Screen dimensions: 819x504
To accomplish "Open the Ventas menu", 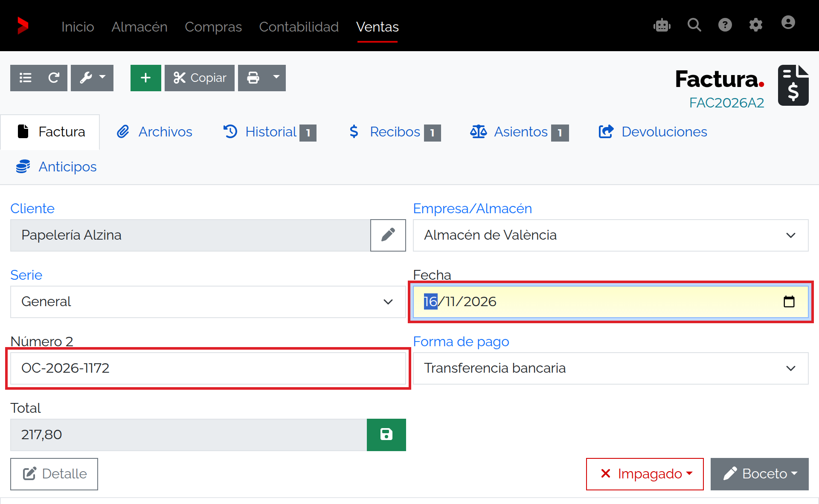I will click(378, 27).
